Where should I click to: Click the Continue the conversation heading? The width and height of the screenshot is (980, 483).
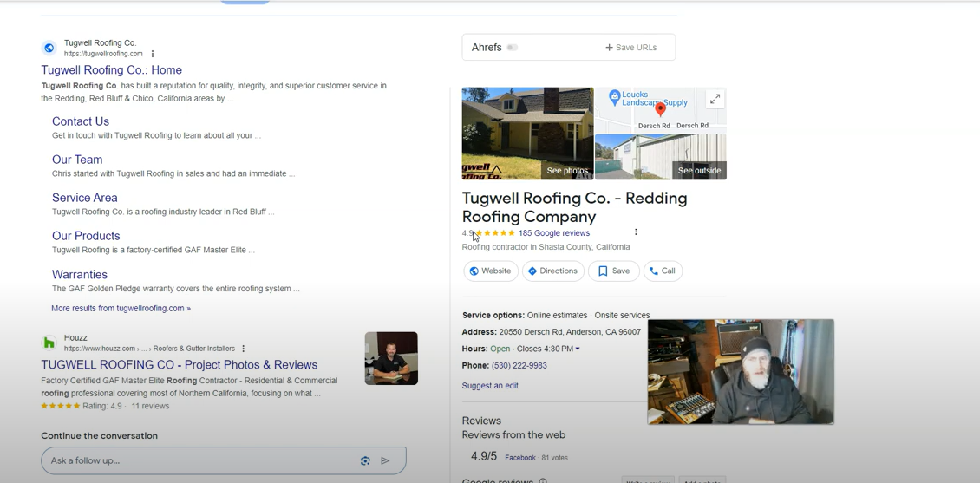click(100, 435)
